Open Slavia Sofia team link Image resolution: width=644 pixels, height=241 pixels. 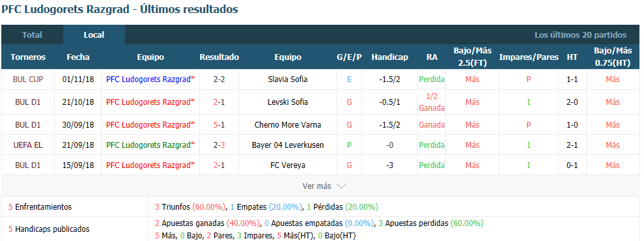coord(288,79)
